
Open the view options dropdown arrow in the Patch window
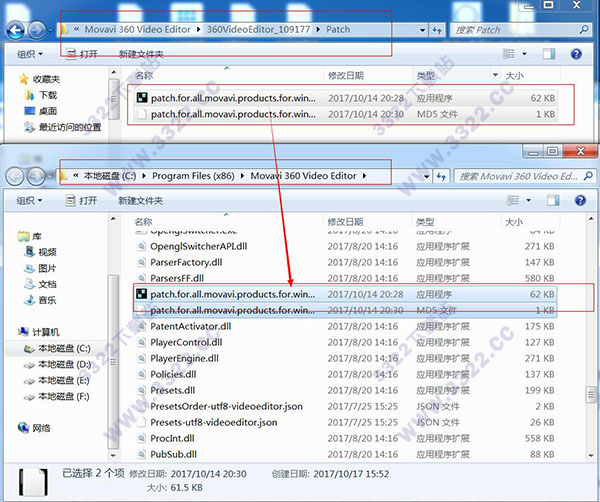coord(524,54)
